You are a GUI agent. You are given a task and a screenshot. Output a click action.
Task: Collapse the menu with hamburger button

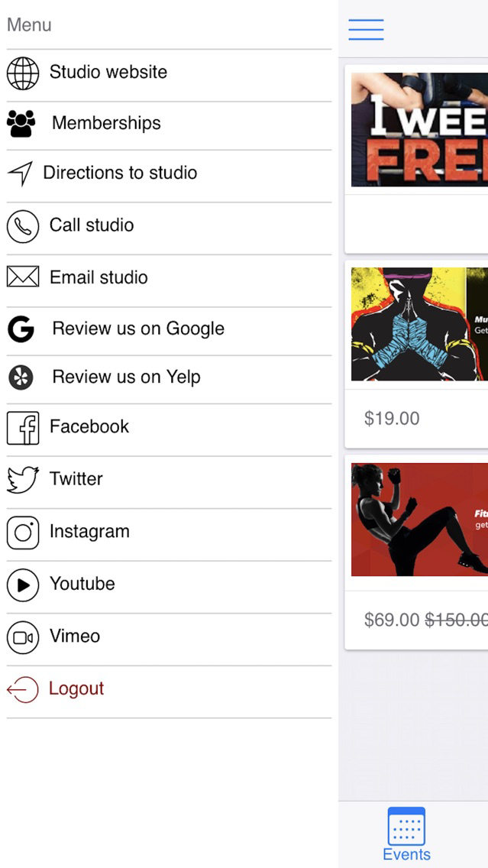click(366, 29)
